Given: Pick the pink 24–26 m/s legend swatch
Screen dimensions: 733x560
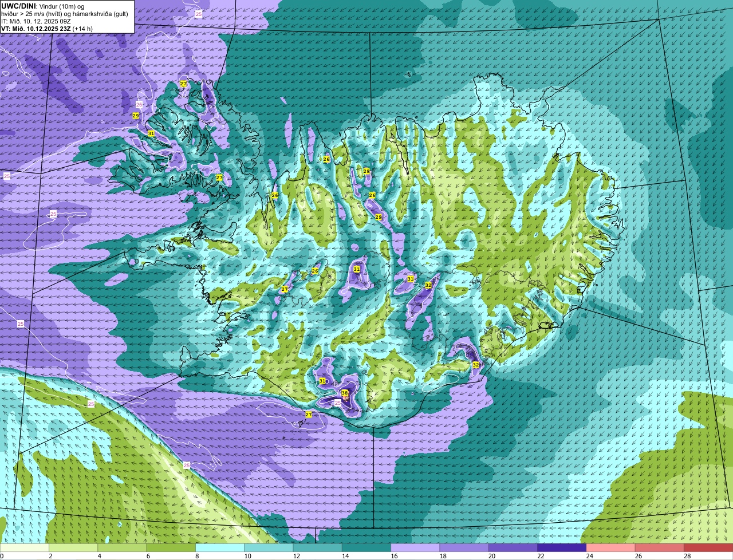Looking at the screenshot, I should tap(611, 548).
